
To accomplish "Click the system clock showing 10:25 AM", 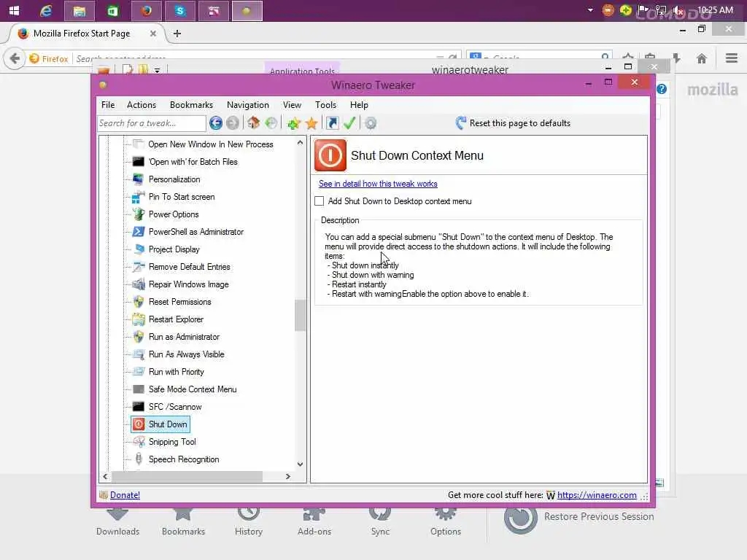I will (715, 10).
